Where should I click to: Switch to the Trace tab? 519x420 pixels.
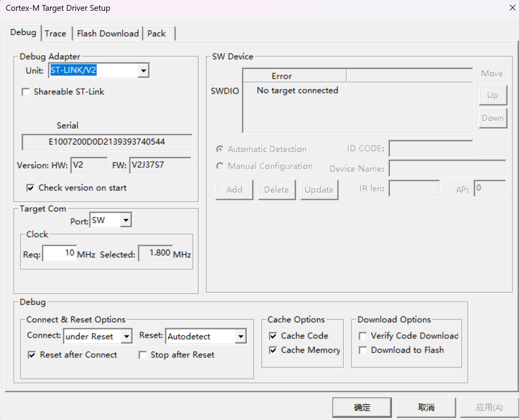pos(56,34)
